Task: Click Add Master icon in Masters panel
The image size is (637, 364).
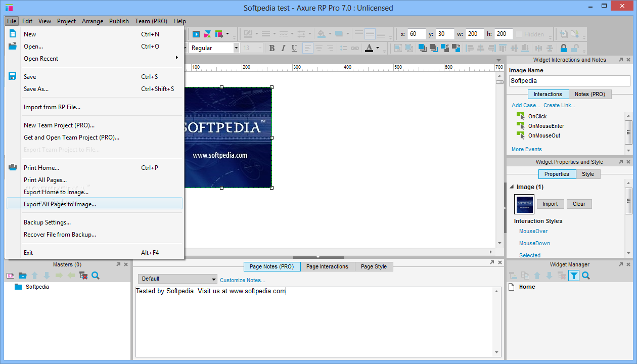Action: point(10,276)
